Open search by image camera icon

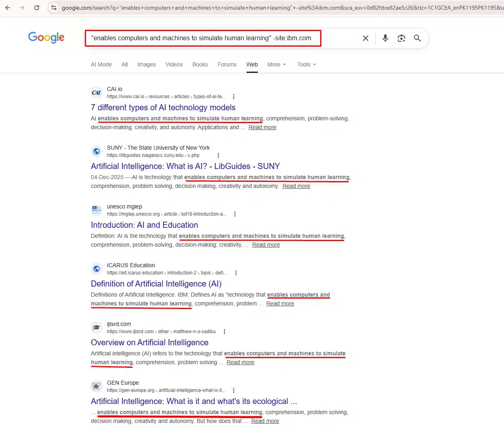pos(401,38)
